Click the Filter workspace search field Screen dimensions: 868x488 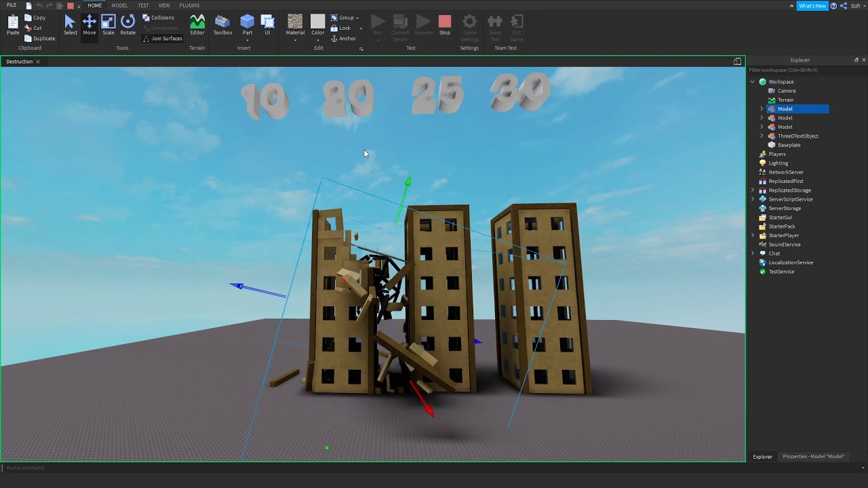click(807, 70)
